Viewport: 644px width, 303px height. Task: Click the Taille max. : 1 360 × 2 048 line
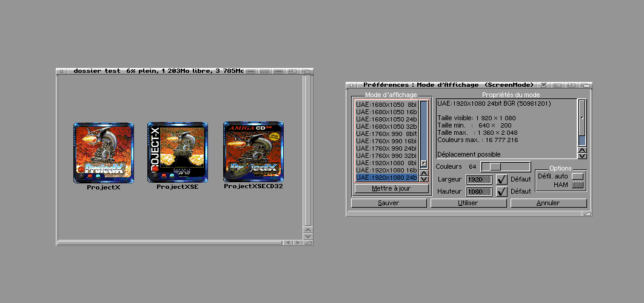click(x=477, y=133)
